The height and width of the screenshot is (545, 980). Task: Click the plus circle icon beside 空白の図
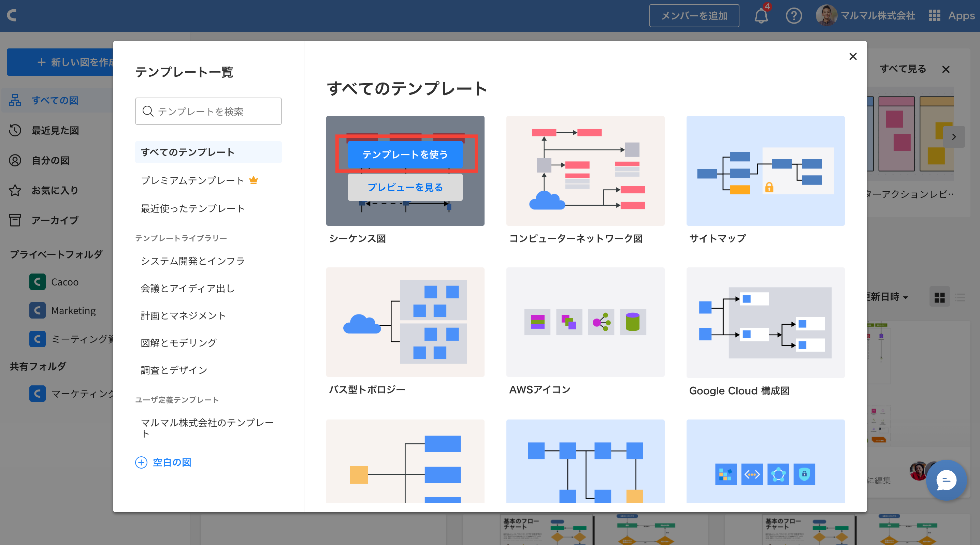coord(141,462)
